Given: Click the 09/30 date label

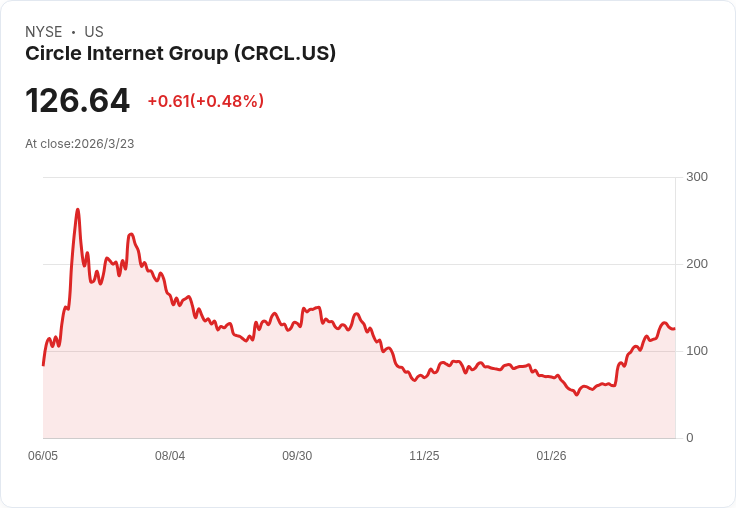Looking at the screenshot, I should point(297,455).
